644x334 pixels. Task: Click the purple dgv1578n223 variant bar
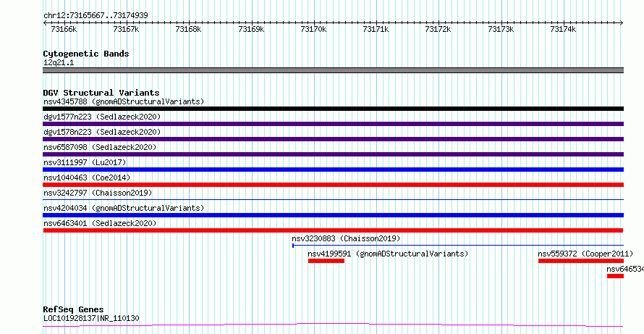point(333,139)
